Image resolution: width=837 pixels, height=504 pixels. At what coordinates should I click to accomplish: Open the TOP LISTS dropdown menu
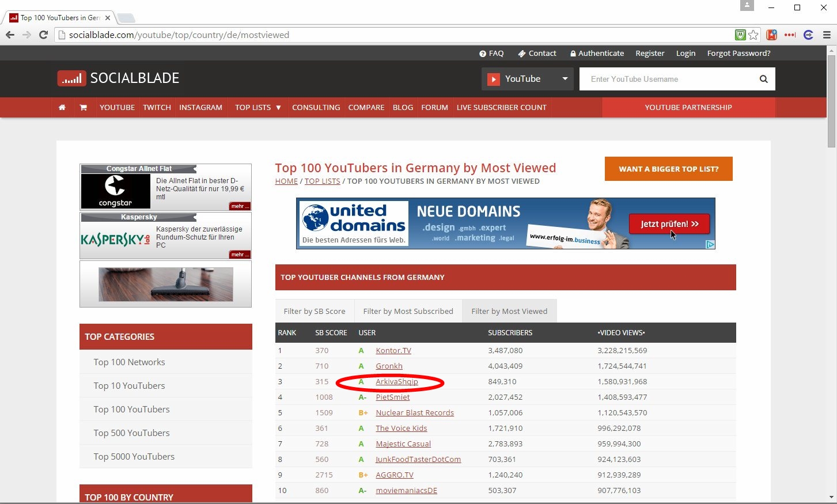pos(257,108)
